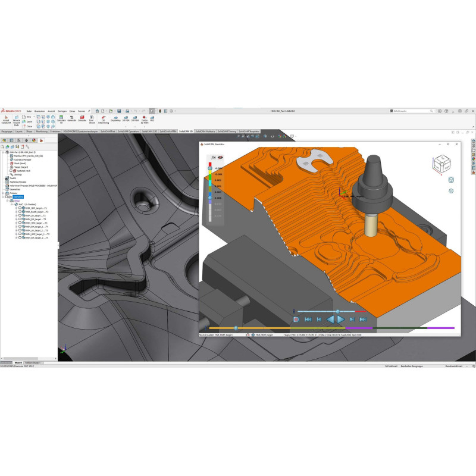The height and width of the screenshot is (476, 476).
Task: Click the simulation speed slider handle
Action: pyautogui.click(x=337, y=311)
